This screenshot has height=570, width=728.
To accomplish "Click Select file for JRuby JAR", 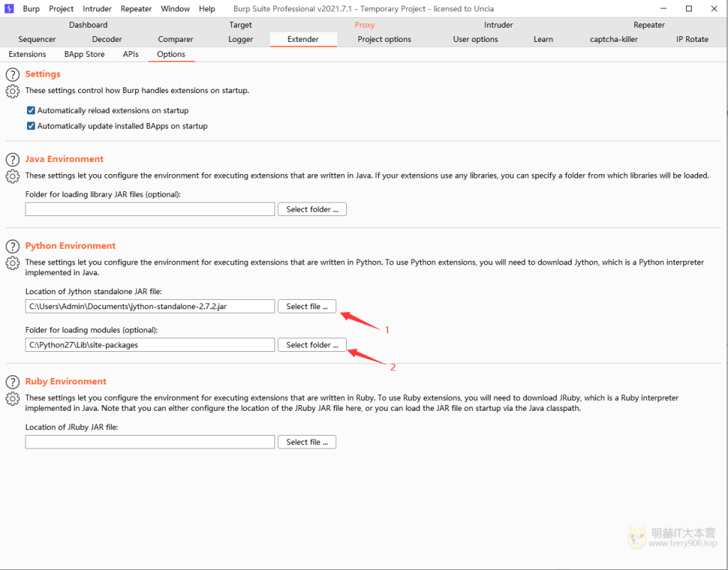I will pyautogui.click(x=307, y=442).
